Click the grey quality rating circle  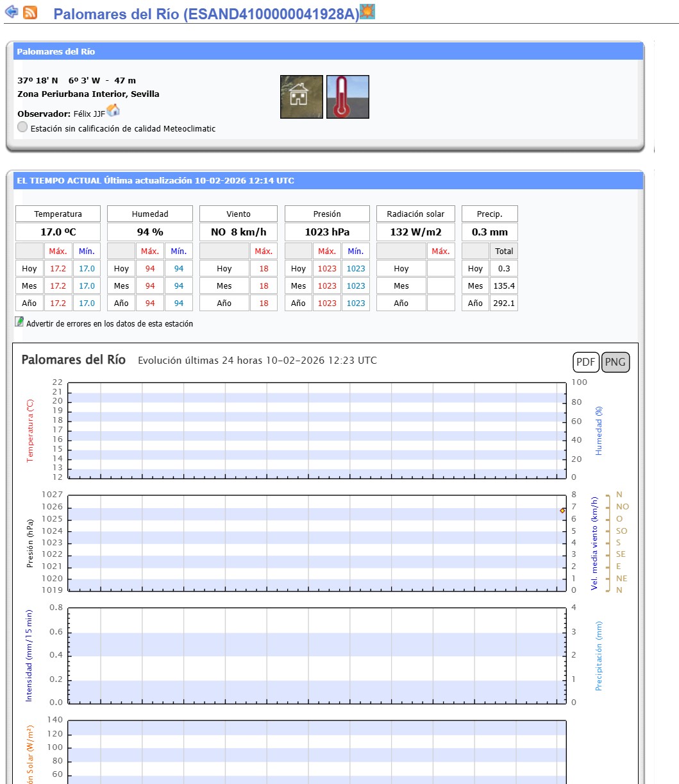point(22,127)
